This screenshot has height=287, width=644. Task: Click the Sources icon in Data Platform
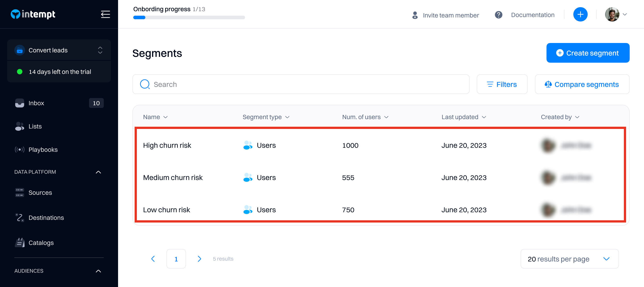[x=19, y=193]
